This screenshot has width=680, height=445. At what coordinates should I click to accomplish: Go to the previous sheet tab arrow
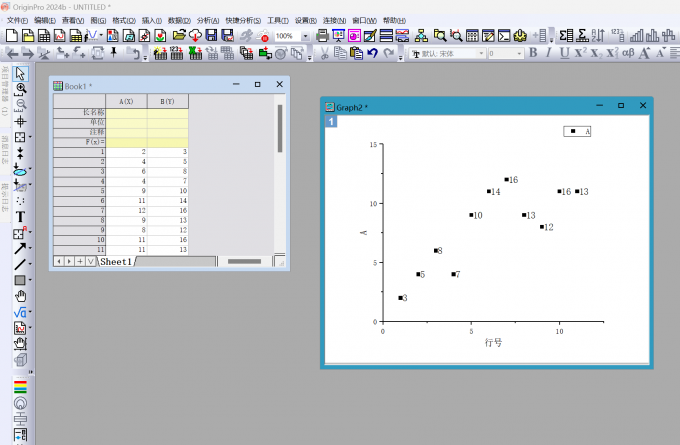pyautogui.click(x=59, y=261)
